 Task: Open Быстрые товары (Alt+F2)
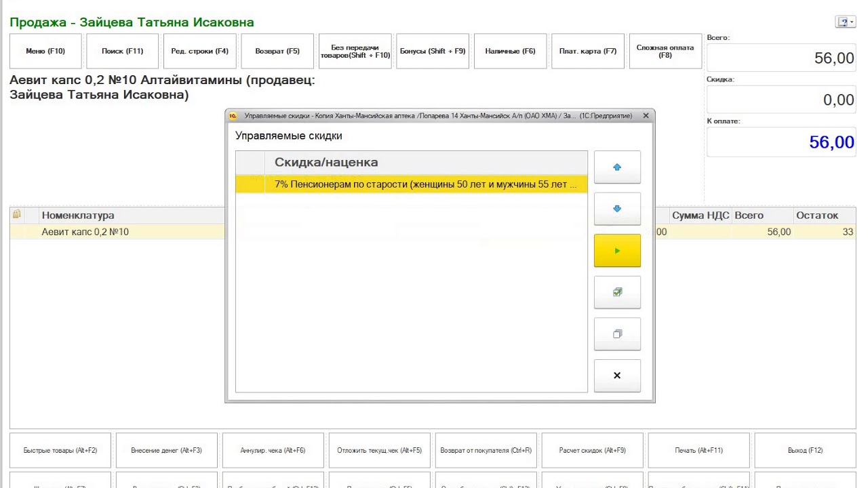60,451
